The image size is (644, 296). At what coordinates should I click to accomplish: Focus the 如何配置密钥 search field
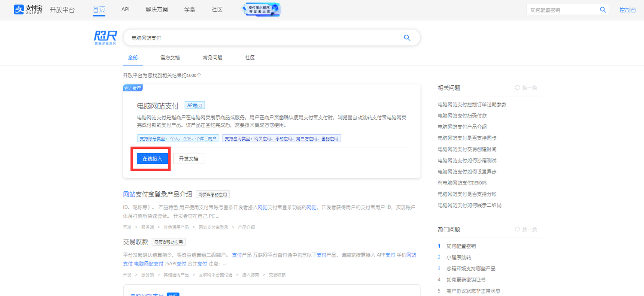coord(562,10)
